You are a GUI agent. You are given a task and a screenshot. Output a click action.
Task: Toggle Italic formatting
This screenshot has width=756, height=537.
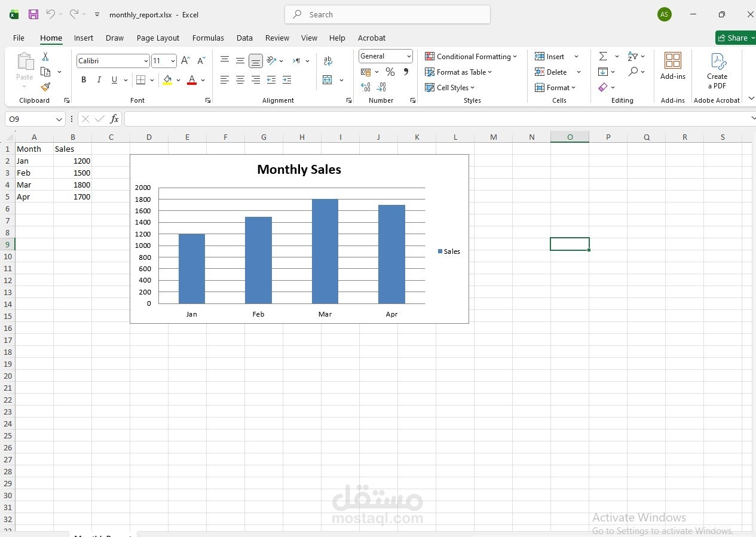(99, 80)
